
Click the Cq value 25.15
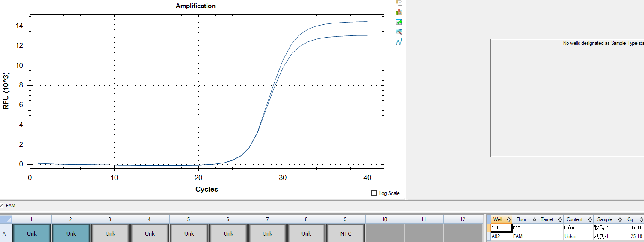(x=633, y=227)
